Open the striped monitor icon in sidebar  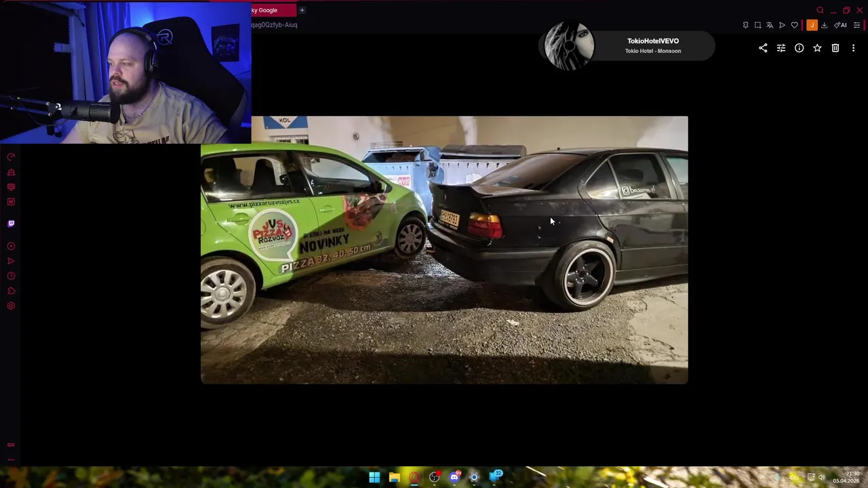[11, 187]
